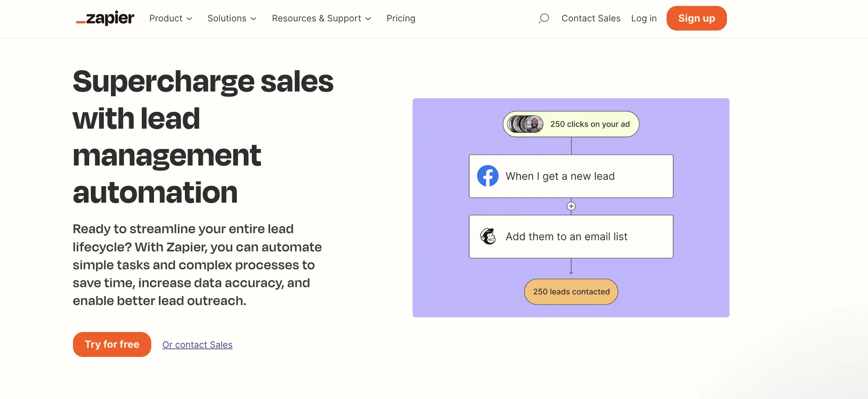Expand the Product dropdown chevron

point(189,19)
